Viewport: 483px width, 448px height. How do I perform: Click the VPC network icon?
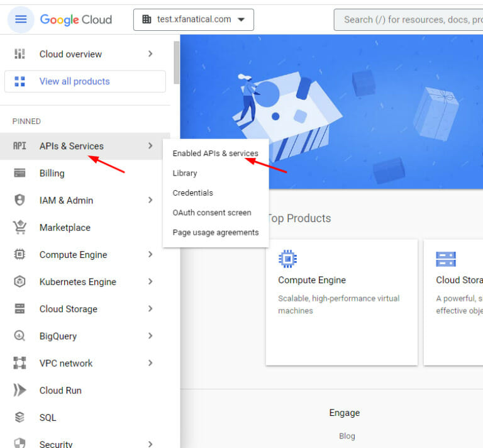pos(19,362)
